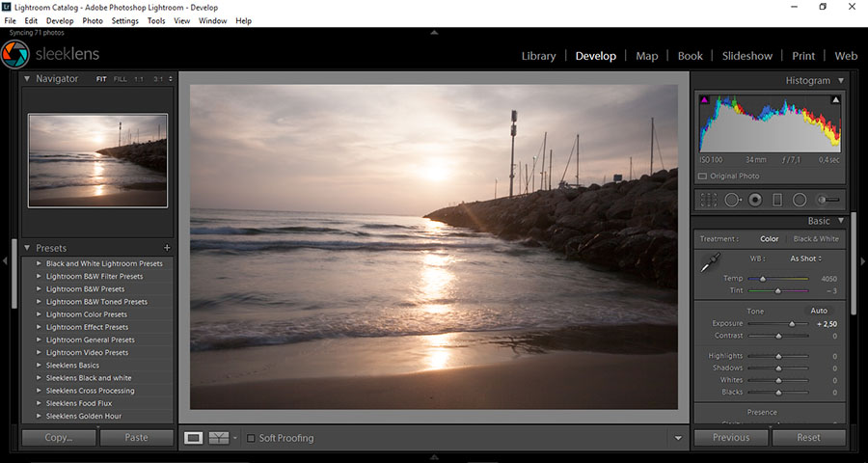Image resolution: width=868 pixels, height=463 pixels.
Task: Select the Adjustment Brush tool
Action: coord(827,200)
